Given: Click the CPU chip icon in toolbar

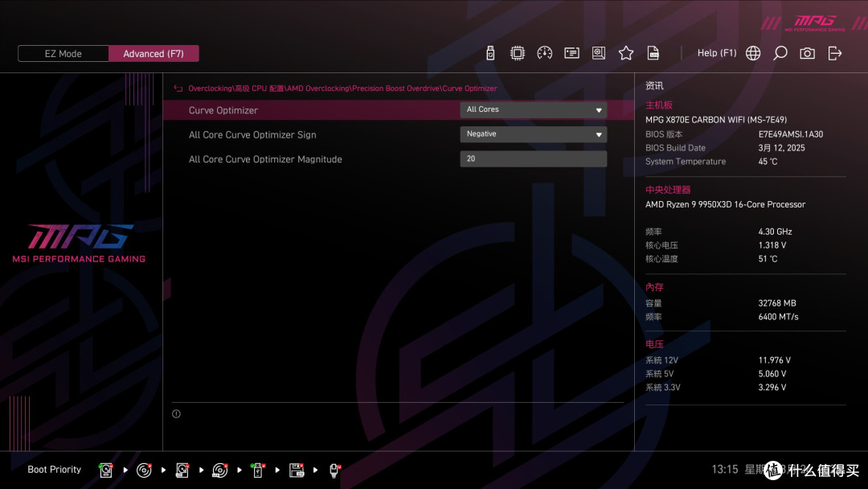Looking at the screenshot, I should click(x=517, y=53).
